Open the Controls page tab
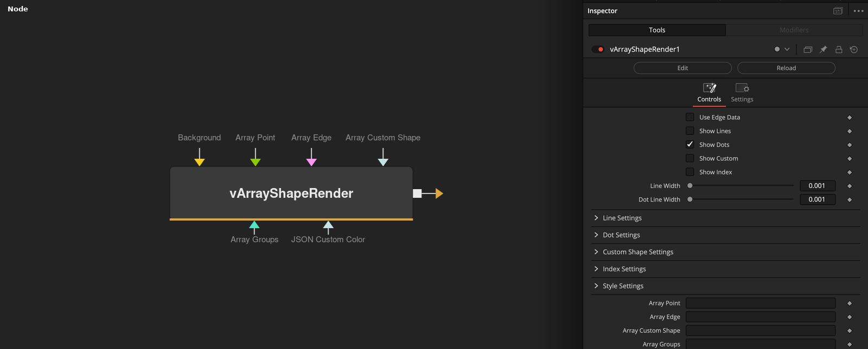Screen dimensions: 868x349 (709, 93)
